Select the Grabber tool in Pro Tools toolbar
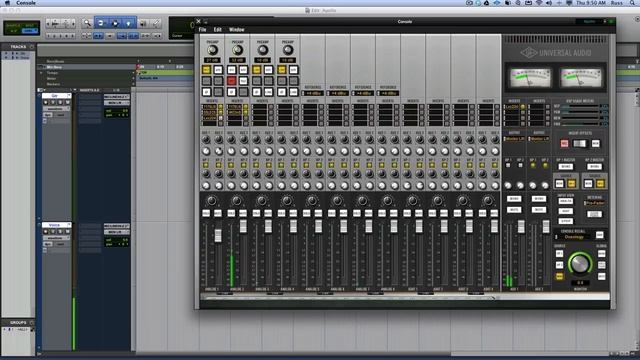Image resolution: width=640 pixels, height=360 pixels. click(x=129, y=23)
